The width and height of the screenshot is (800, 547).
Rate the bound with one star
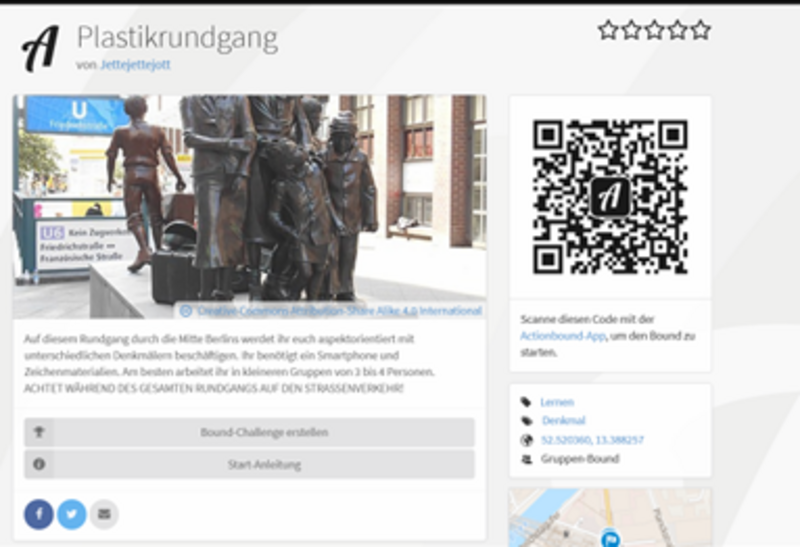[608, 30]
